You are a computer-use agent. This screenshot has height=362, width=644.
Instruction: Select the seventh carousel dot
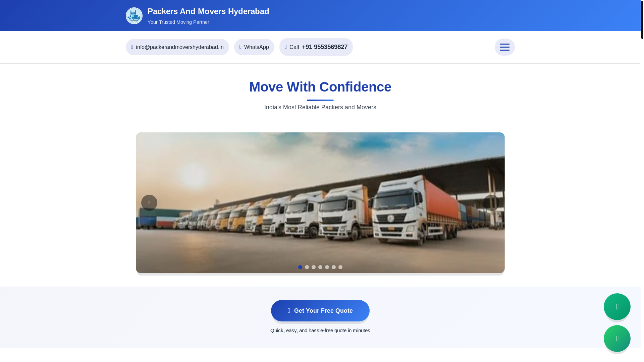[x=340, y=267]
